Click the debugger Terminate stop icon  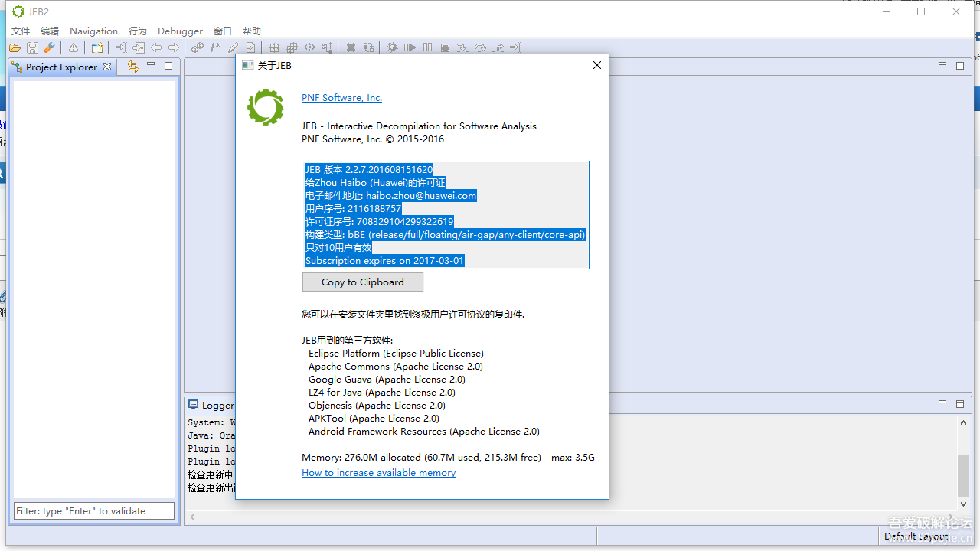pyautogui.click(x=446, y=48)
